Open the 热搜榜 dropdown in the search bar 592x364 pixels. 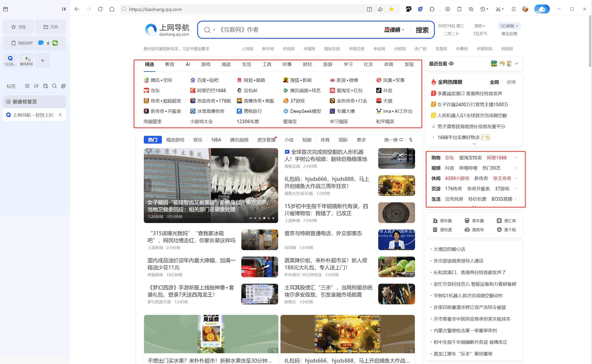[x=393, y=30]
